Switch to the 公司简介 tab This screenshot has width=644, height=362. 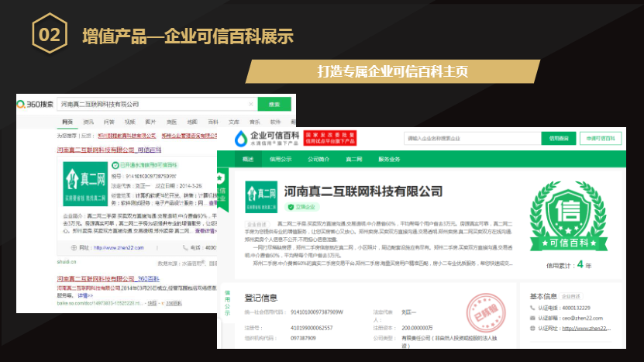(x=319, y=160)
